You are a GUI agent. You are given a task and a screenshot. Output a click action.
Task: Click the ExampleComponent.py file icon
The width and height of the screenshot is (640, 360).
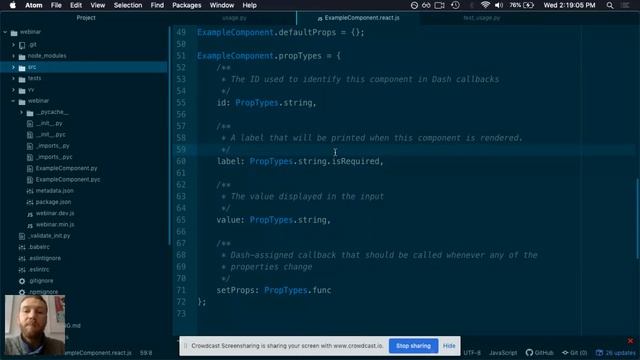[30, 168]
